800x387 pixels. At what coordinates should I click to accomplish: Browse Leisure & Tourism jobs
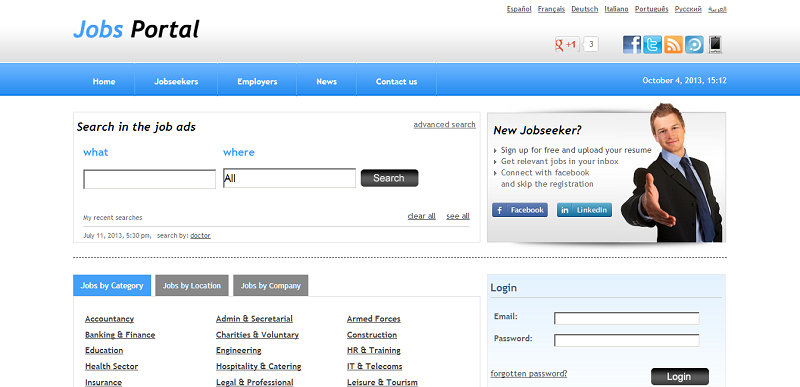tap(382, 382)
